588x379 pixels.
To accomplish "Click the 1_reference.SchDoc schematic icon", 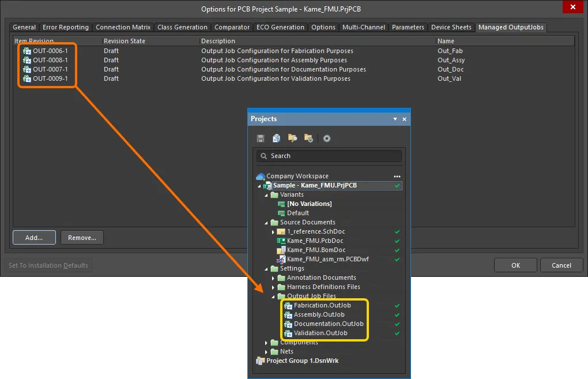I will 281,231.
